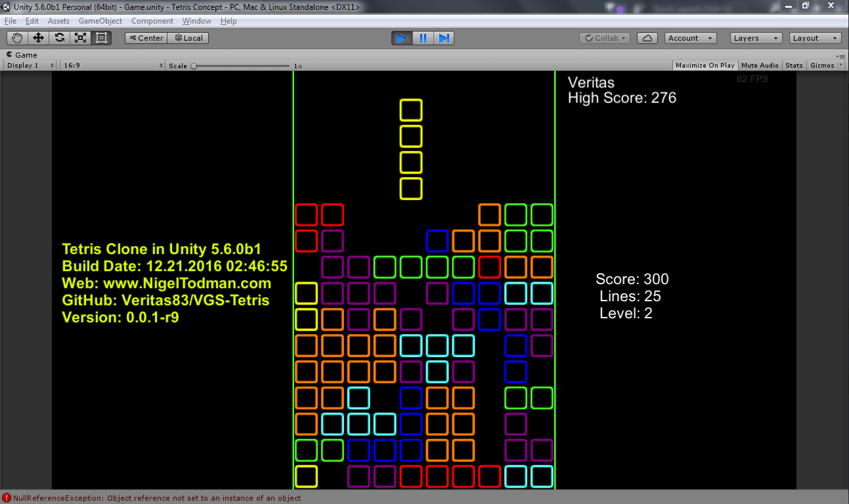Select the Hand tool
Screen dimensions: 849x504
17,37
